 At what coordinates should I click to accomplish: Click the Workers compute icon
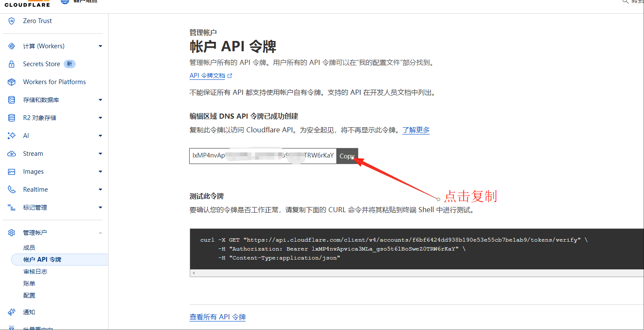click(12, 46)
